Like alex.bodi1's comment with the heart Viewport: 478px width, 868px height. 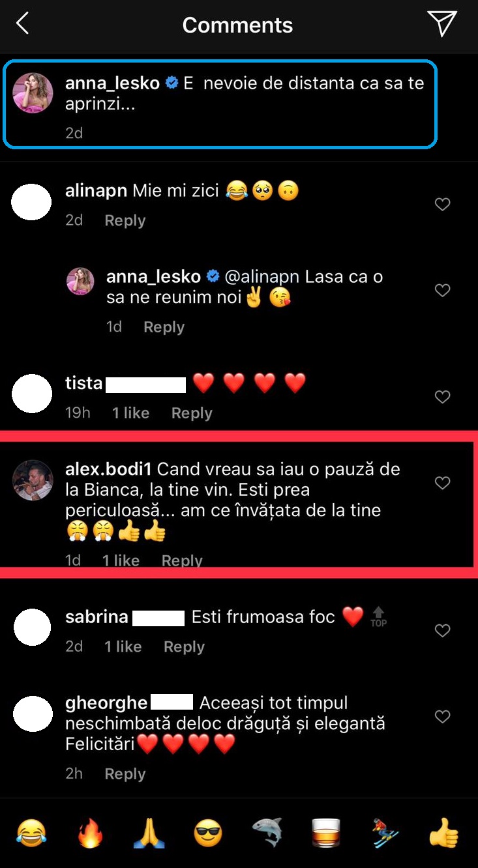click(443, 483)
